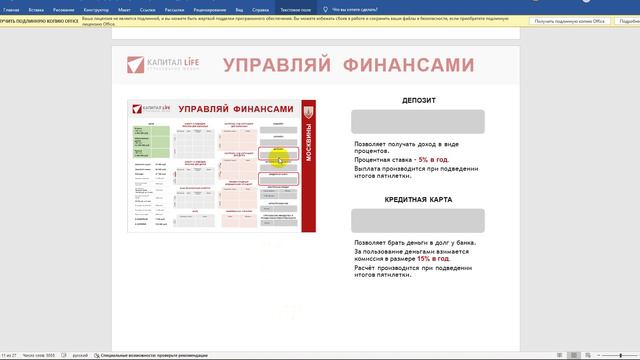Open the word count 'Число слов' in status bar
Image resolution: width=640 pixels, height=360 pixels.
pyautogui.click(x=38, y=356)
